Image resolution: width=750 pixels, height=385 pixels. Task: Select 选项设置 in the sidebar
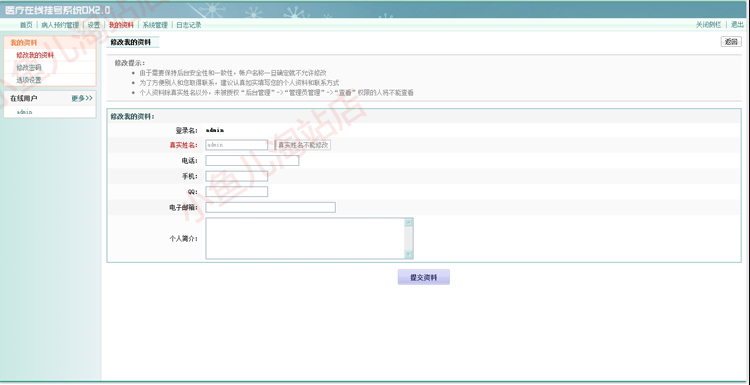(29, 80)
